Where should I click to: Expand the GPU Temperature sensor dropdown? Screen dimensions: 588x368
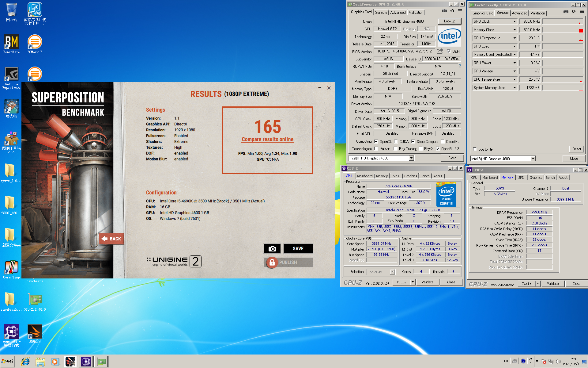(514, 38)
